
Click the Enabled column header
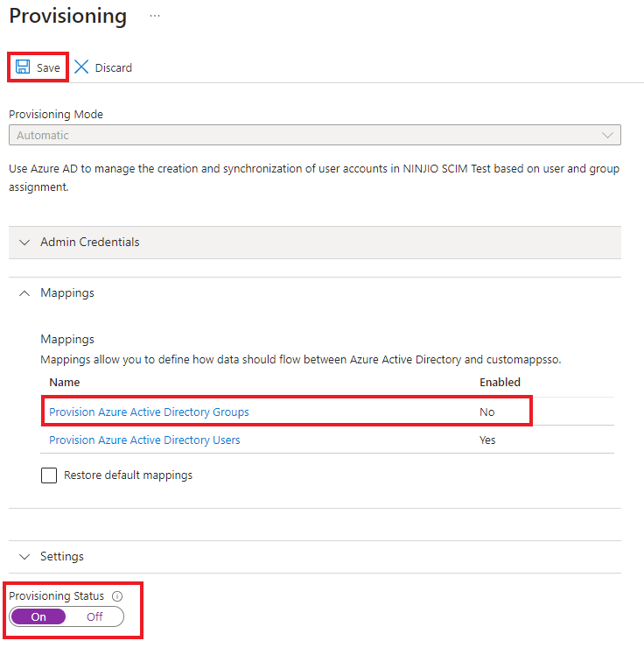tap(500, 383)
